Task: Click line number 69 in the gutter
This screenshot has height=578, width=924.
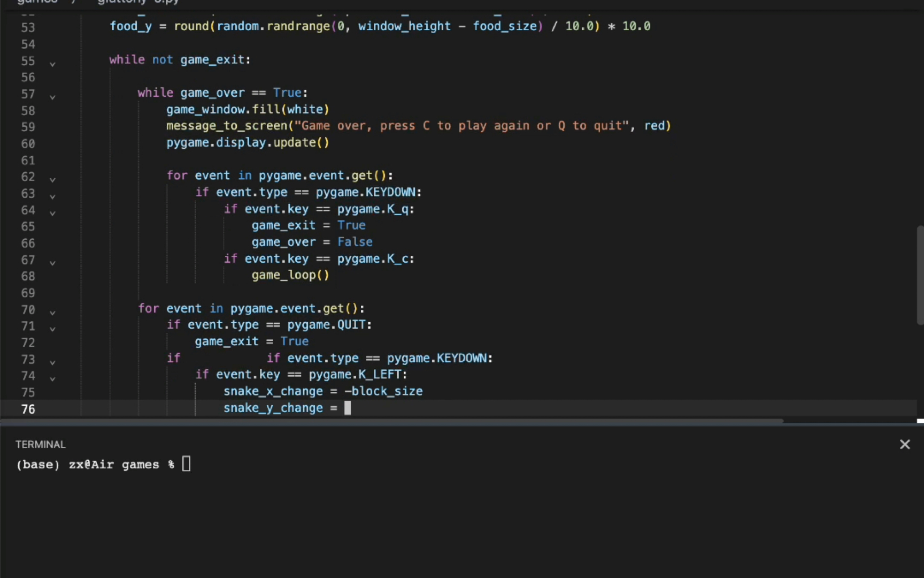Action: (x=28, y=293)
